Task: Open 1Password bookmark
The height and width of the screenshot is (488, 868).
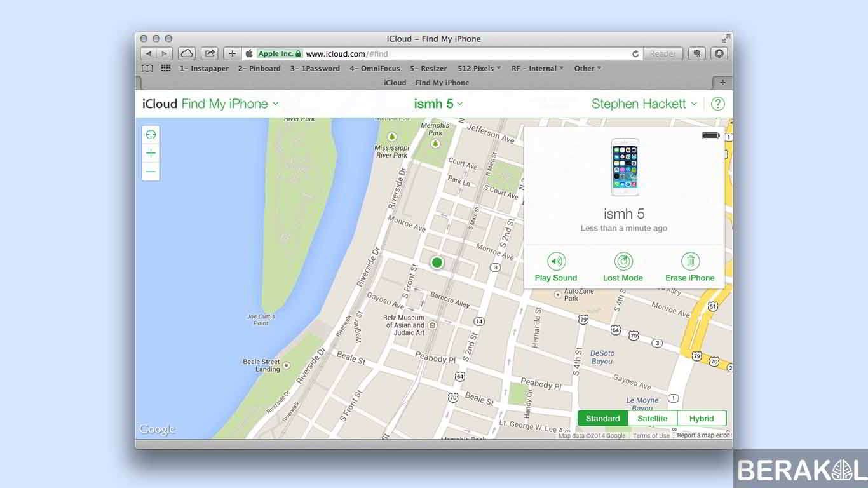Action: [315, 69]
